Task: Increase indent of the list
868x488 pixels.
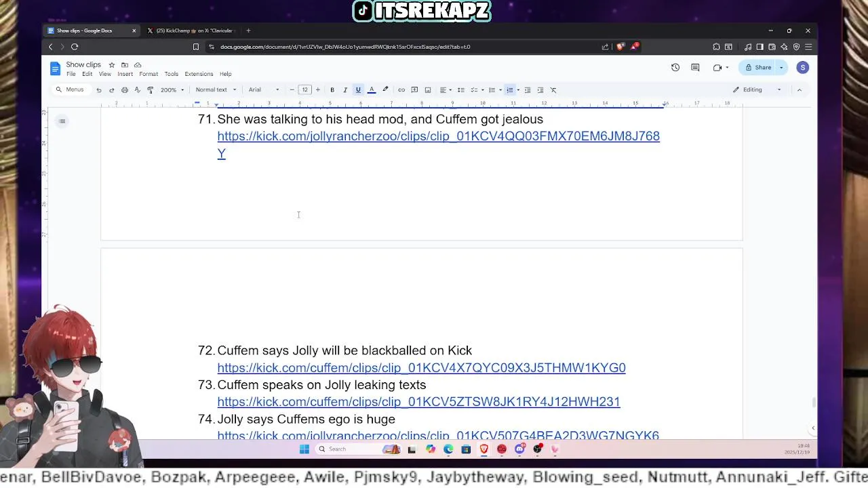Action: [540, 90]
